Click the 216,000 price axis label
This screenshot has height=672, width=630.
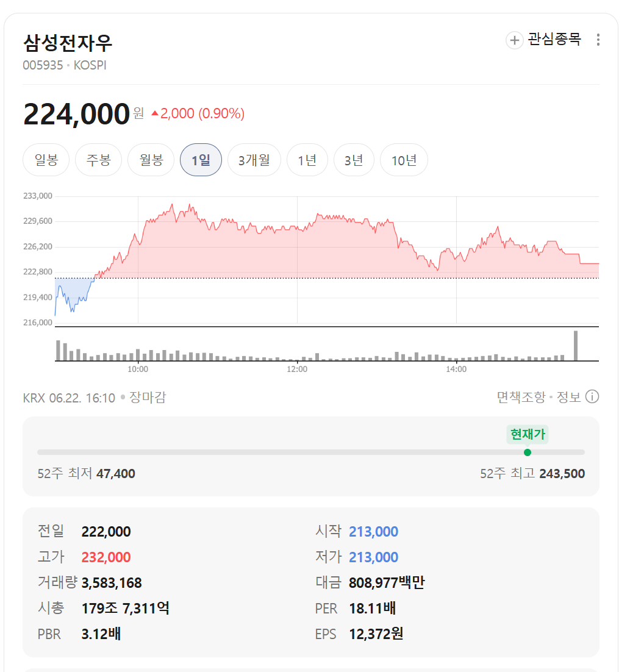tap(38, 323)
